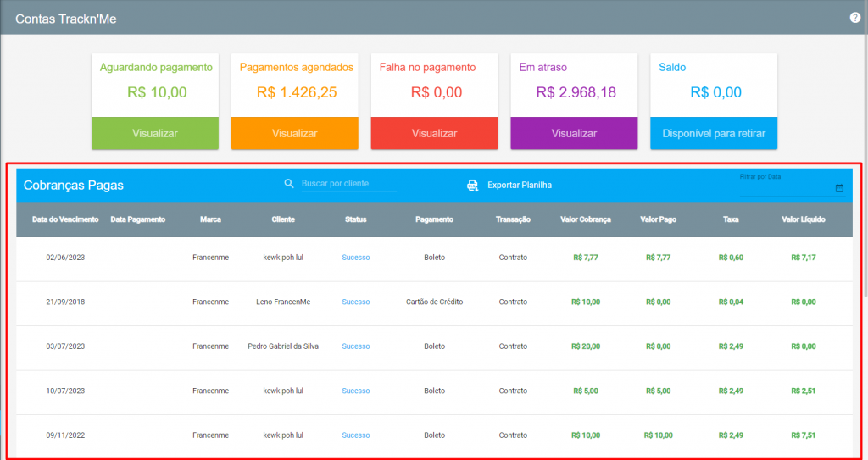The width and height of the screenshot is (868, 460).
Task: Open the Filtrar por Data field
Action: [x=793, y=186]
